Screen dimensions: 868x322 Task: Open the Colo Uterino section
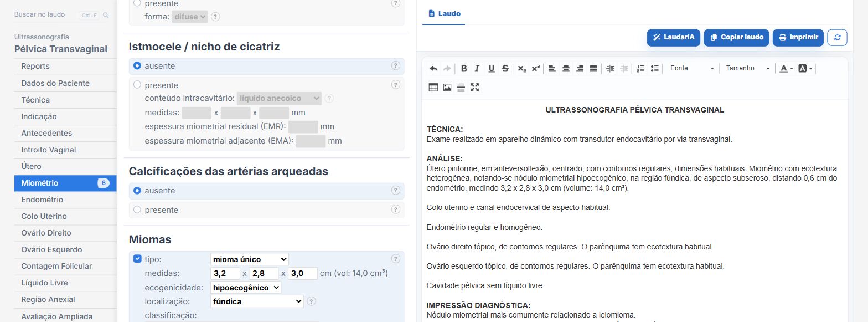click(x=65, y=216)
